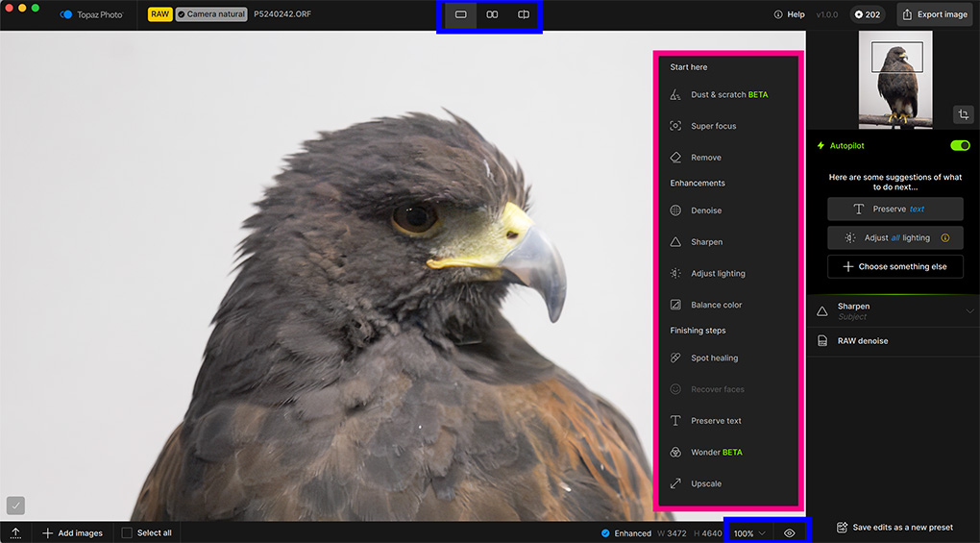Expand the Sharpen Subject panel chevron
Image resolution: width=980 pixels, height=543 pixels.
coord(969,311)
